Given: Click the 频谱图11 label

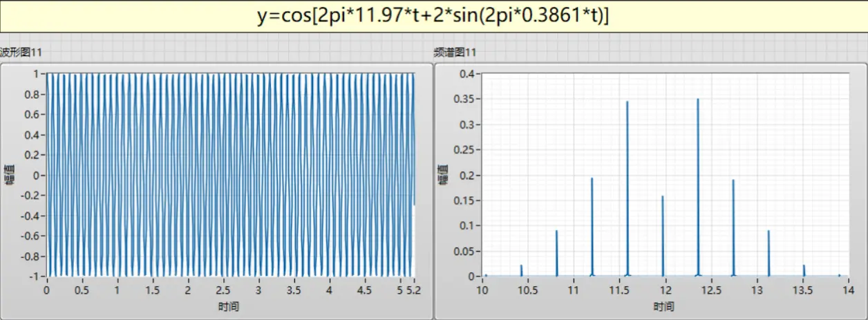Looking at the screenshot, I should [455, 53].
